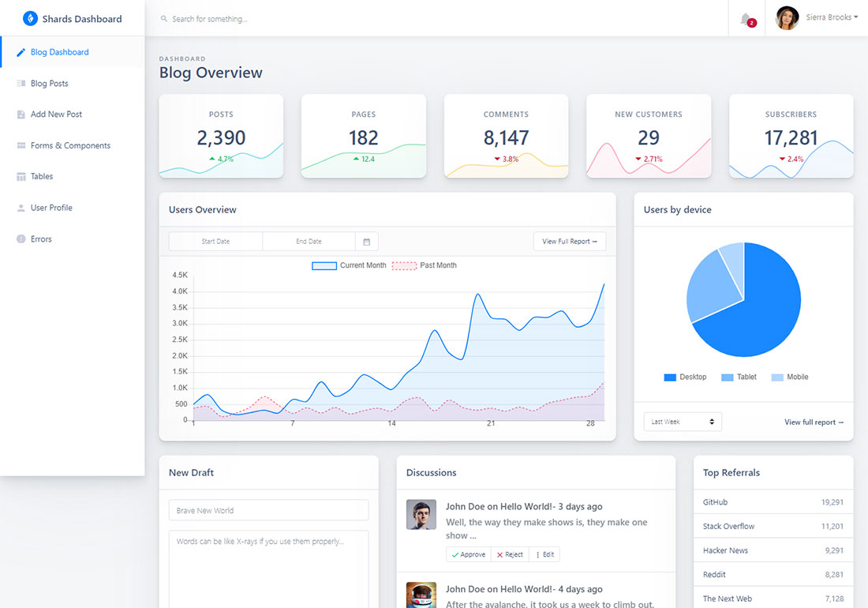Click Sierra Brooks avatar picture

[788, 18]
